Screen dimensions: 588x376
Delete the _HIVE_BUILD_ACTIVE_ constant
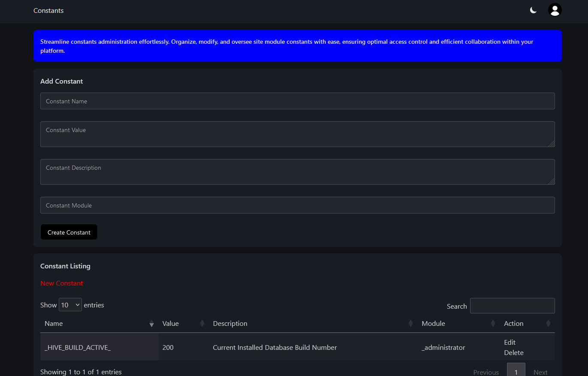[x=513, y=352]
